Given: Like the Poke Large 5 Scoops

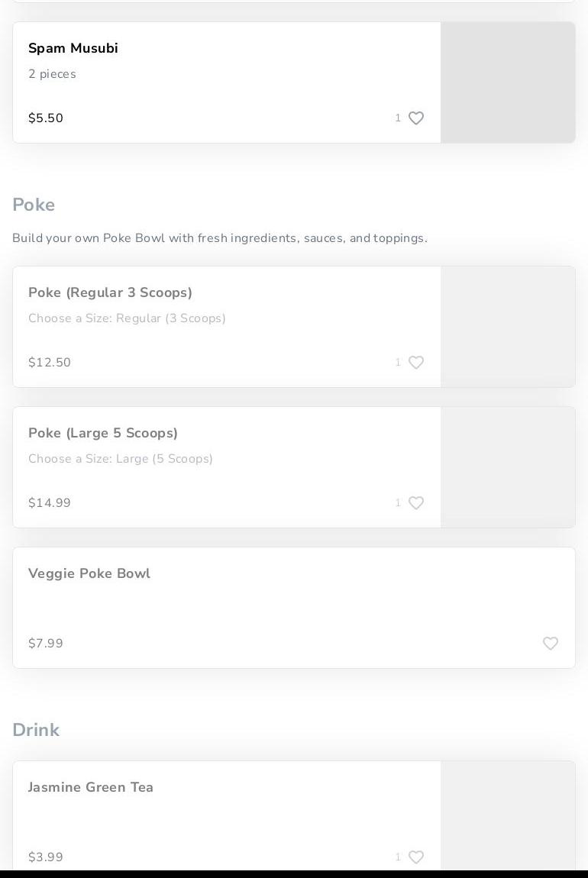Looking at the screenshot, I should coord(416,503).
